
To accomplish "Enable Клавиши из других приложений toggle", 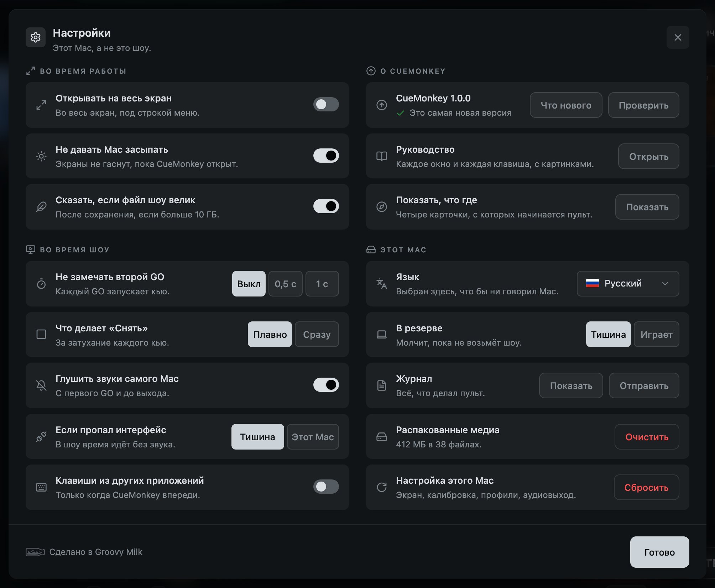I will pos(326,487).
